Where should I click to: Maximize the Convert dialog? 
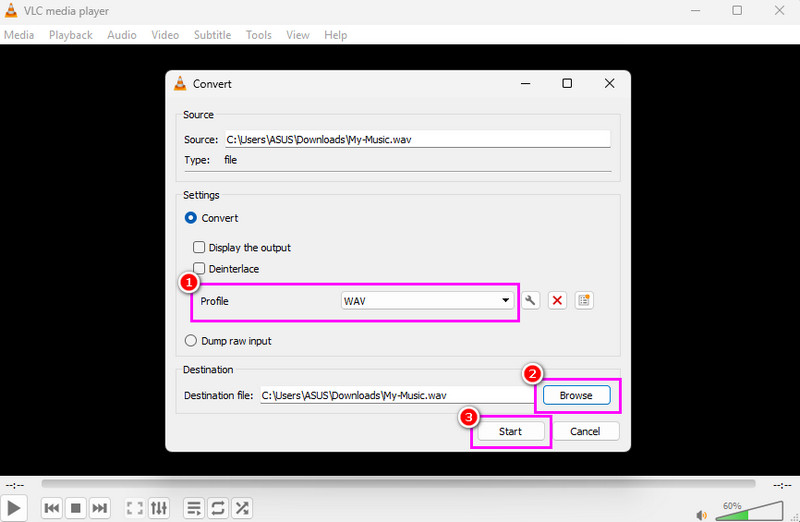(567, 83)
